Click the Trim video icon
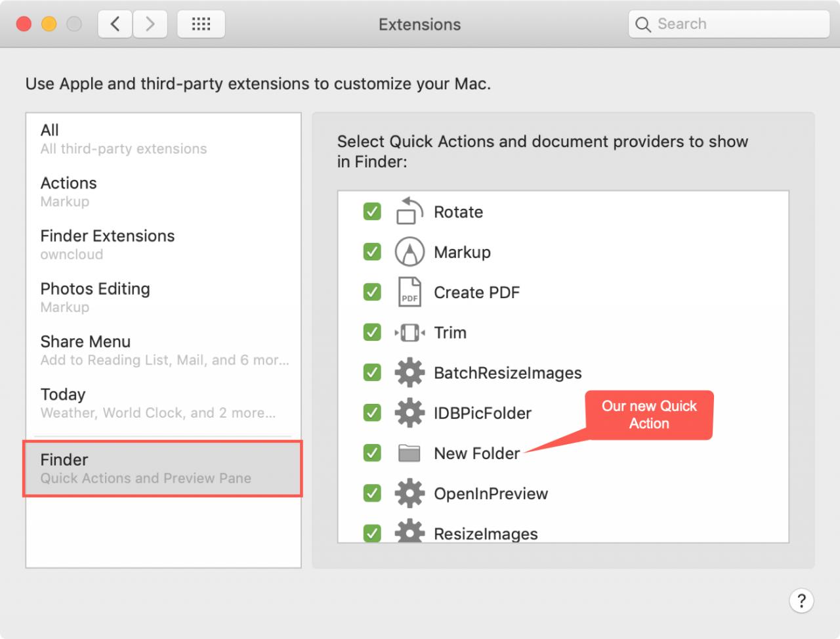This screenshot has width=840, height=639. point(409,332)
